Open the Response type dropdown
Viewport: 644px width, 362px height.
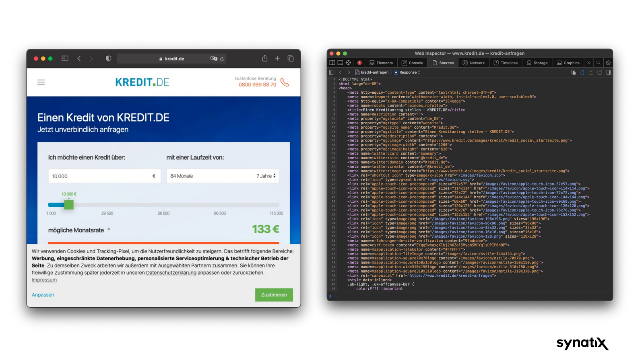407,72
